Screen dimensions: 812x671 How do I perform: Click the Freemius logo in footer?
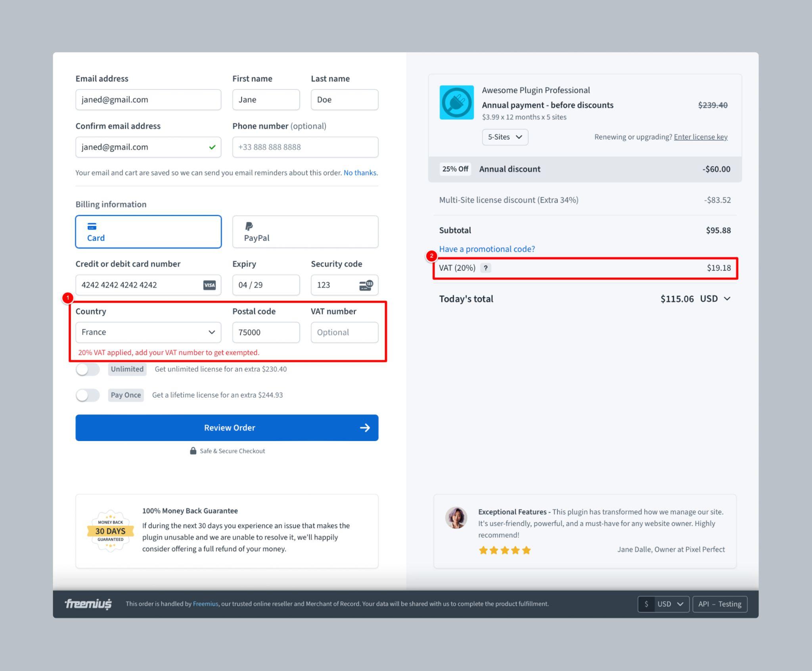pyautogui.click(x=88, y=604)
